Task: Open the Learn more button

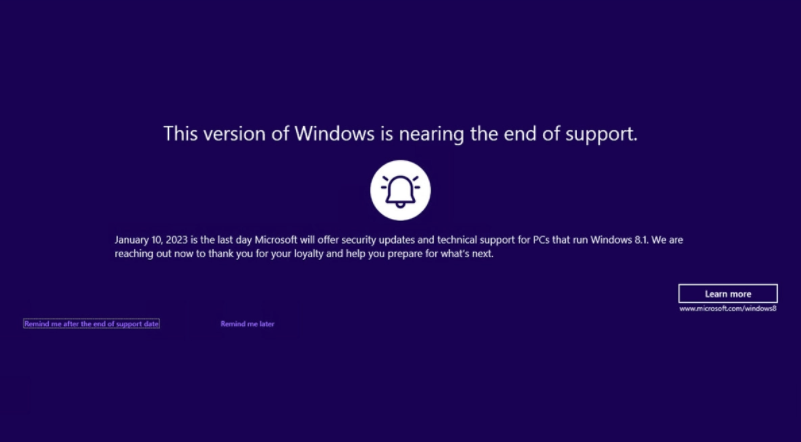Action: (728, 294)
